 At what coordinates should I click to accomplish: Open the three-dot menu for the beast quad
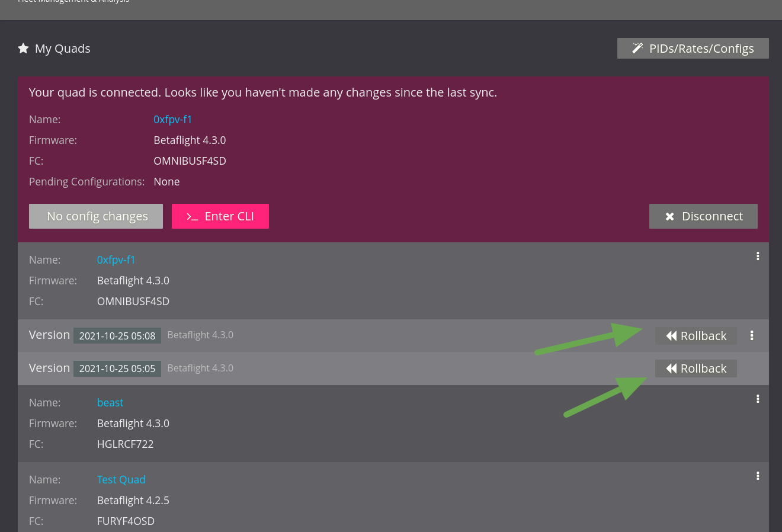point(757,399)
